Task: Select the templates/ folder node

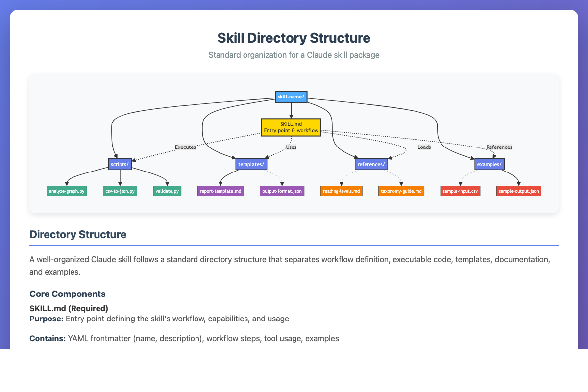Action: 251,164
